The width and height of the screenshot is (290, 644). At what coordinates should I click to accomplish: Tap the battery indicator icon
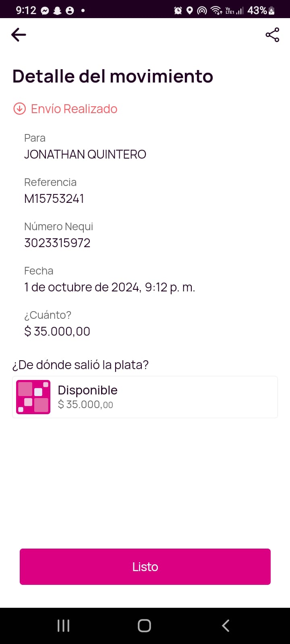click(272, 10)
